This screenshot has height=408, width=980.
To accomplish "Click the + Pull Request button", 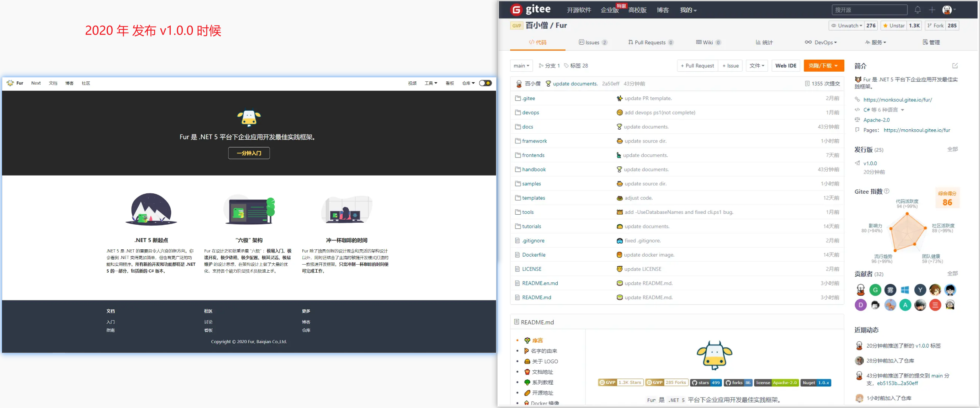I will point(697,66).
